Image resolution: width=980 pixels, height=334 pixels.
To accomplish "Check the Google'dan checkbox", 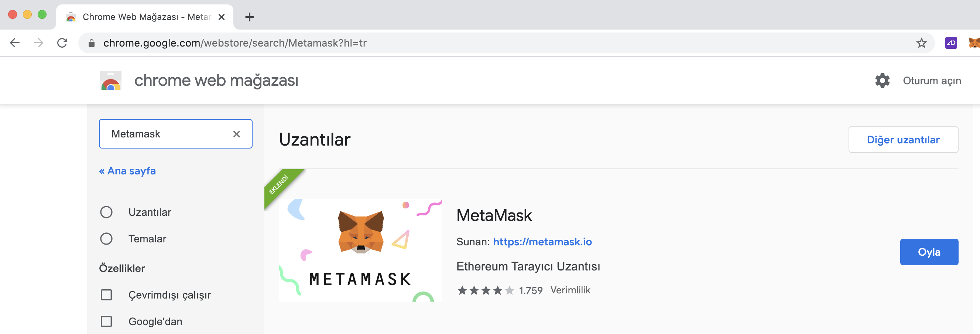I will [x=106, y=321].
